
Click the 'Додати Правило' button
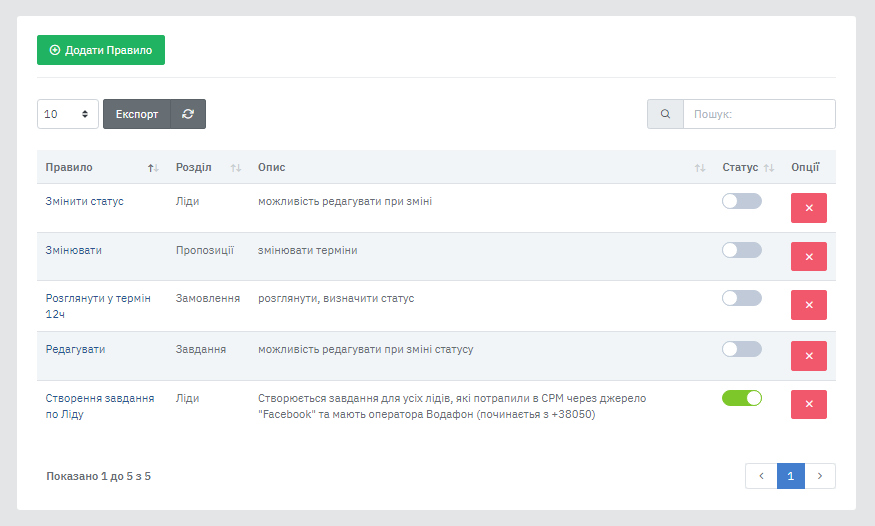click(101, 50)
